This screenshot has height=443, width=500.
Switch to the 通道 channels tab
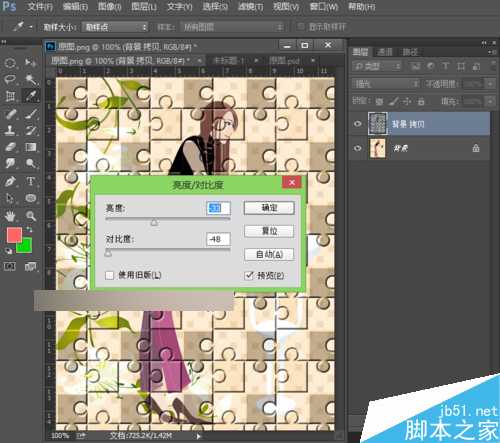385,52
